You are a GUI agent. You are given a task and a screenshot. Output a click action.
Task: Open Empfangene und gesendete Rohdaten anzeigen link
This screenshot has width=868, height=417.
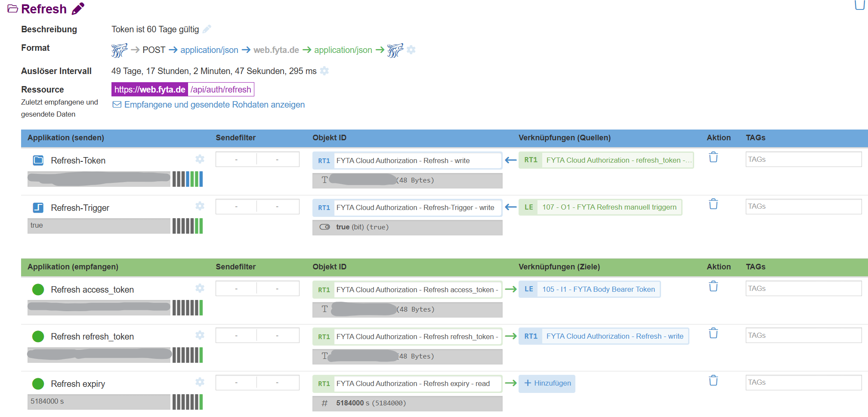214,105
